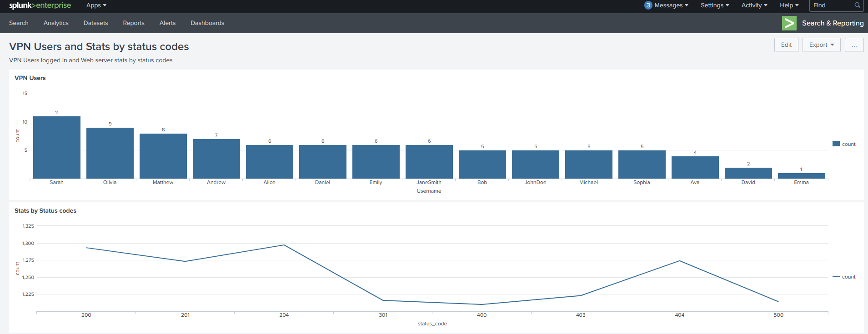Focus the Find input field
Image resolution: width=868 pixels, height=334 pixels.
(831, 5)
